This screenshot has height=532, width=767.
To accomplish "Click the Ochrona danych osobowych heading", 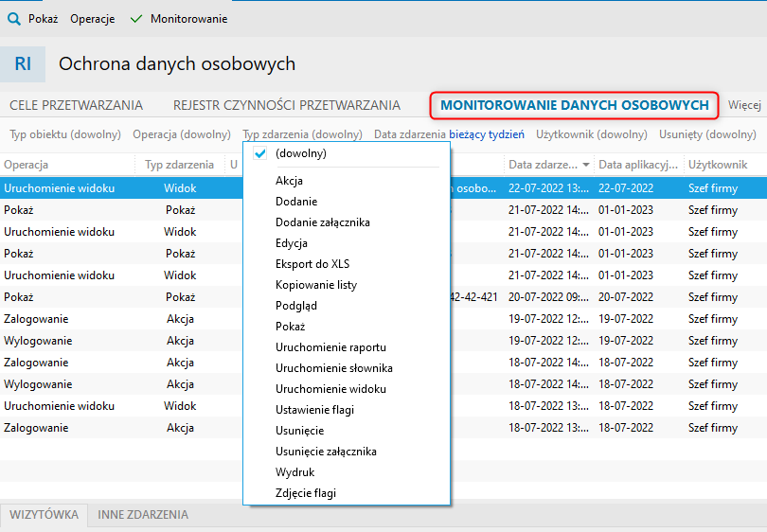I will click(177, 64).
